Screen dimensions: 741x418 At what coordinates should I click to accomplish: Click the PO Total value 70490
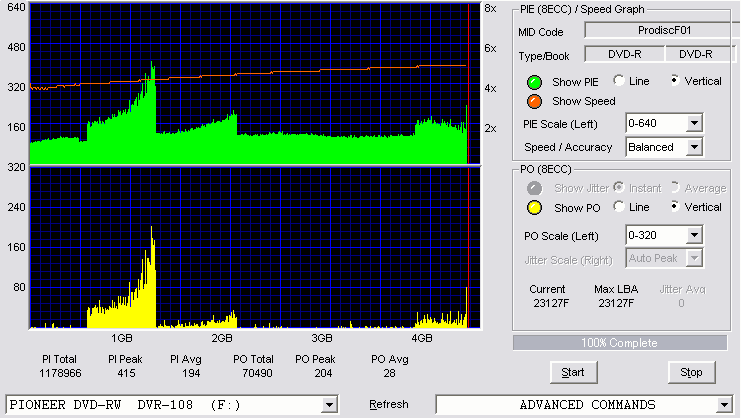(257, 373)
